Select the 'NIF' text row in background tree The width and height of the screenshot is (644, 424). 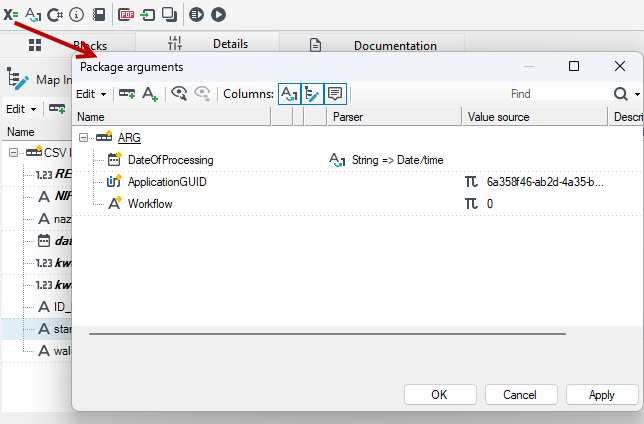click(x=55, y=196)
